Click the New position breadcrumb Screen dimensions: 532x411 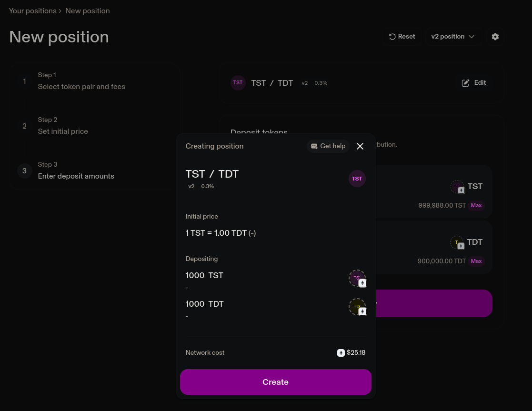[88, 11]
